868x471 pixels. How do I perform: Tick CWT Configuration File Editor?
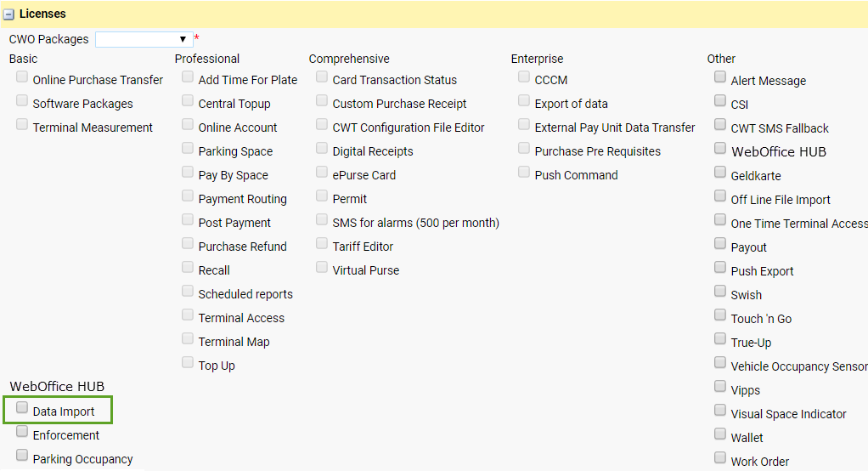point(322,124)
